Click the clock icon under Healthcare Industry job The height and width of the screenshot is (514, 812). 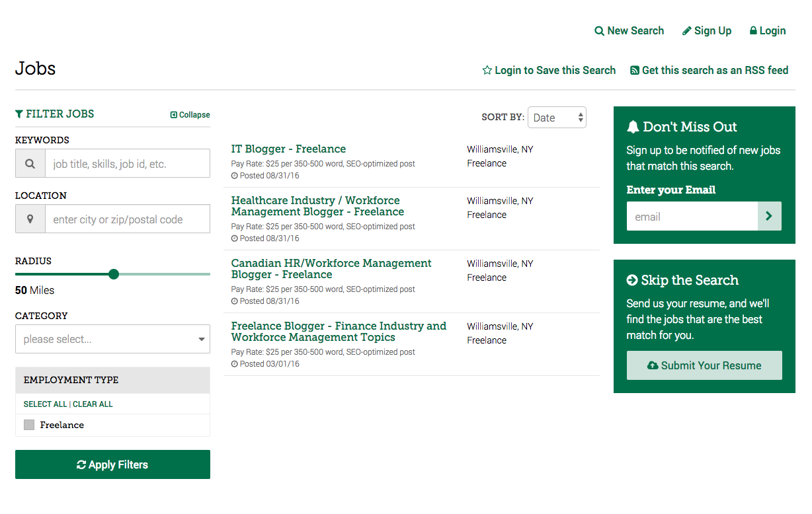point(234,239)
